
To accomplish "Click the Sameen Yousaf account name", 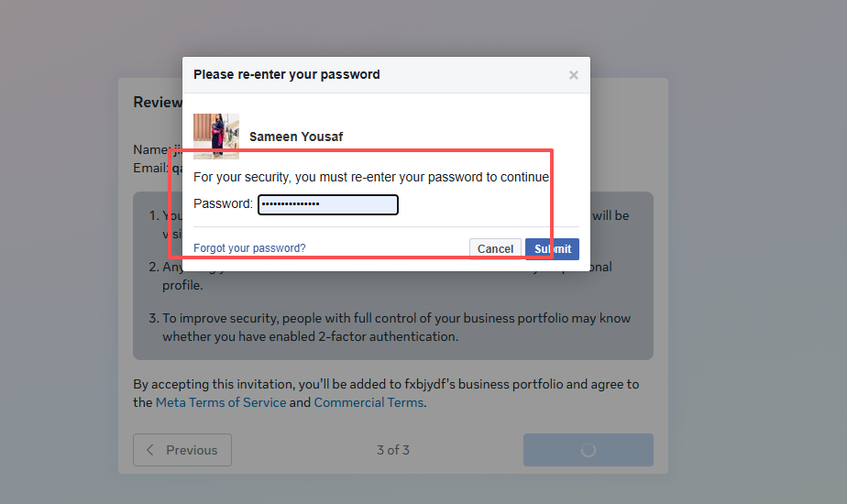I will (296, 137).
